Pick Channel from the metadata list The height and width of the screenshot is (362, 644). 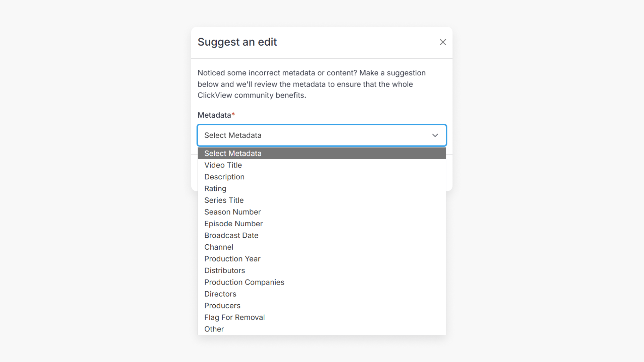(x=219, y=247)
